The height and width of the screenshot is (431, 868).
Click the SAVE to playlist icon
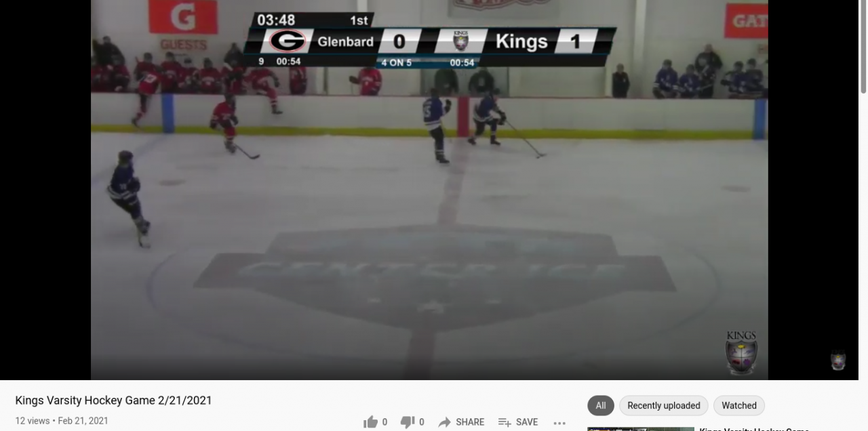505,422
